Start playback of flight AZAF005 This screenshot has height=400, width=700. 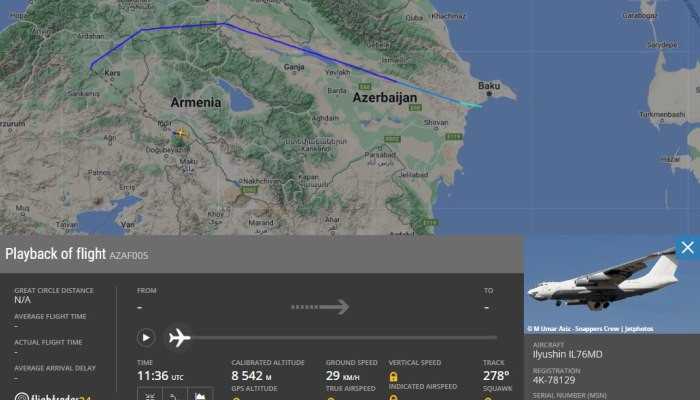[x=146, y=338]
